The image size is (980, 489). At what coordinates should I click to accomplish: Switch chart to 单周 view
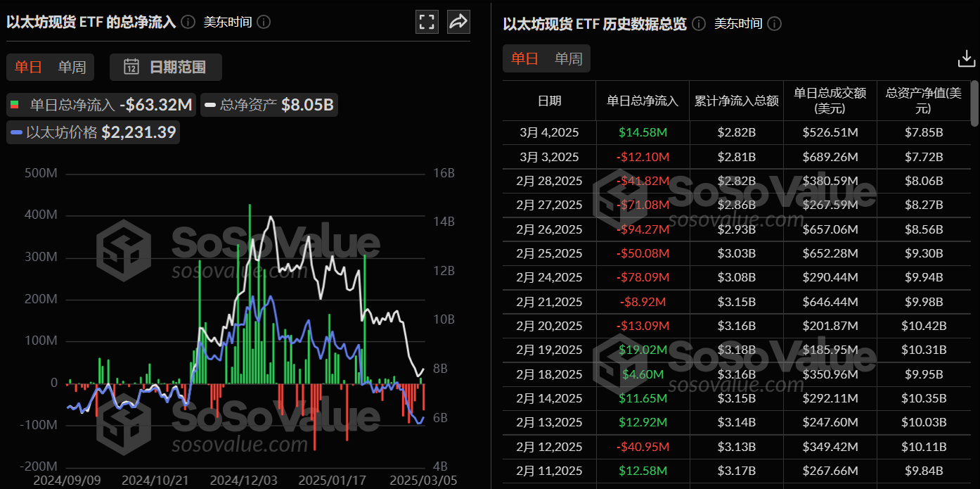point(72,67)
